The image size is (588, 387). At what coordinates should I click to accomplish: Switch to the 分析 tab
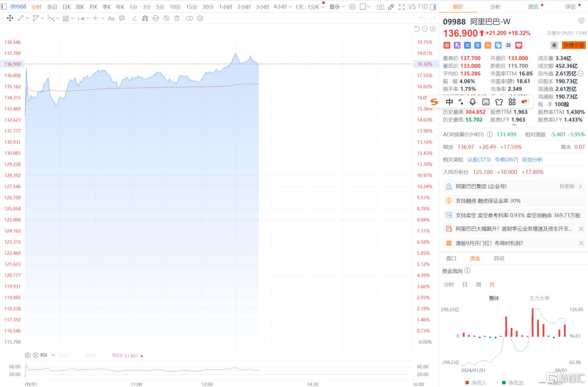(x=495, y=7)
